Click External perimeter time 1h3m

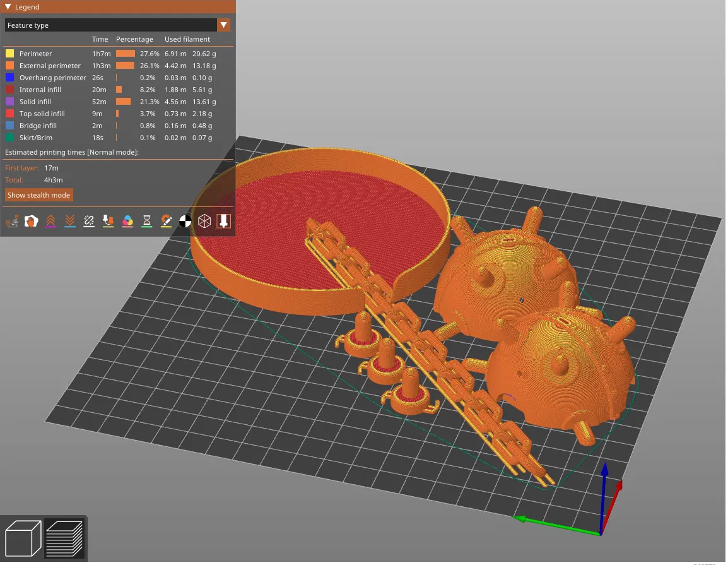click(x=101, y=66)
